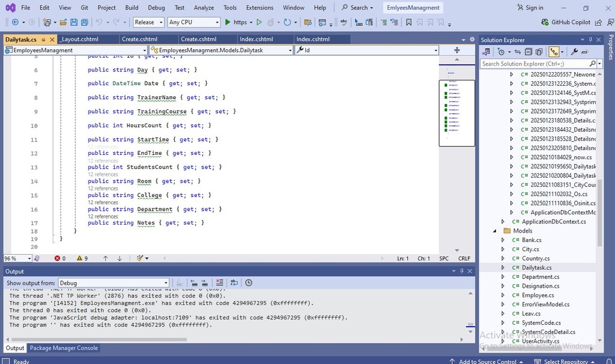The width and height of the screenshot is (615, 364).
Task: Toggle pin on Dailytask.cs tab
Action: [x=43, y=40]
